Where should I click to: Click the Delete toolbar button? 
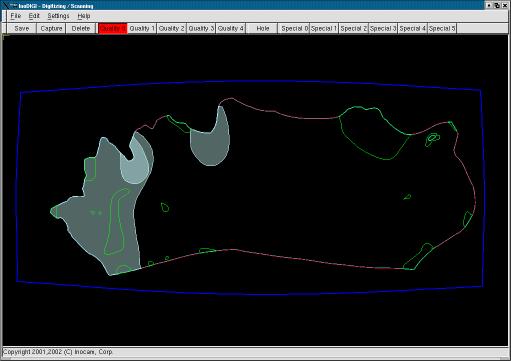pyautogui.click(x=81, y=28)
